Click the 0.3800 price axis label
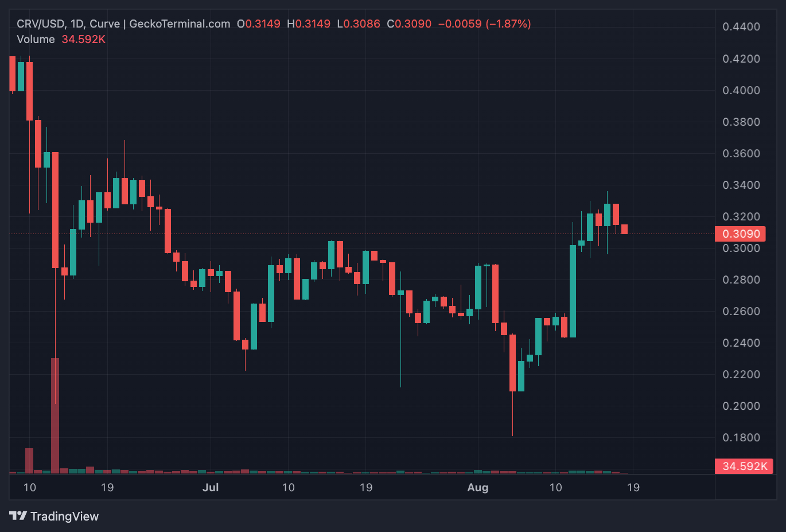786x532 pixels. 741,122
